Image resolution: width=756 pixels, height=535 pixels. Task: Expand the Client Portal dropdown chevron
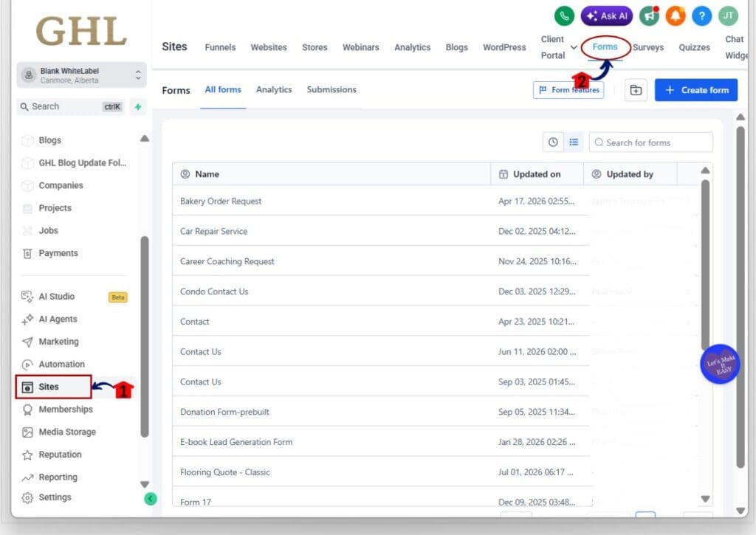tap(574, 47)
